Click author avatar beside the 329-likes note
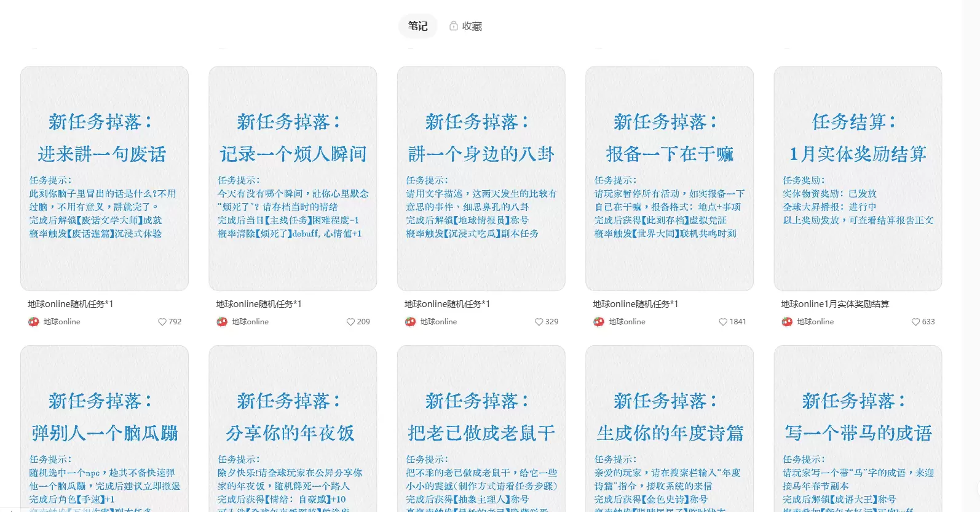 pos(410,322)
